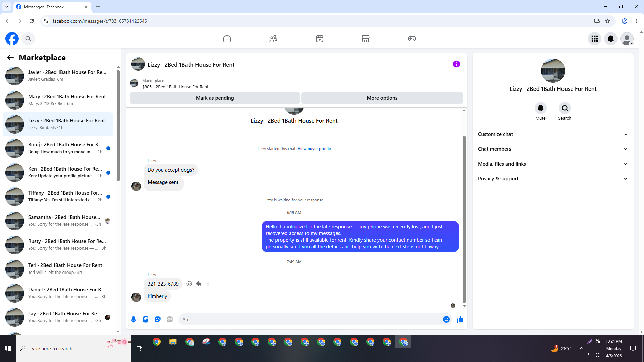Click the 'Kimberly' message bubble

pos(157,296)
